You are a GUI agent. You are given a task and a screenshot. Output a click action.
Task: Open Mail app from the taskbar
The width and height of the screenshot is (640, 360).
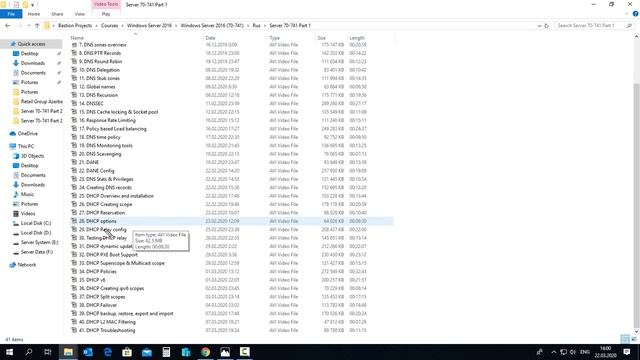click(x=147, y=352)
